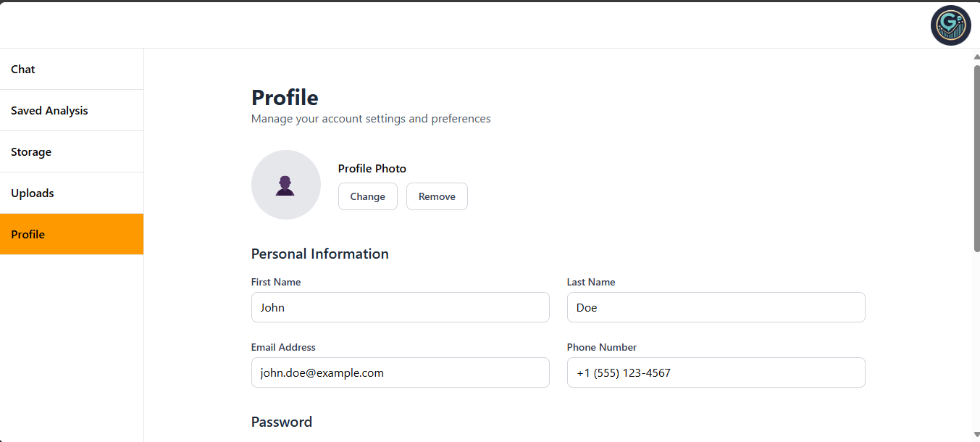Screen dimensions: 980x442
Task: Click the Password section heading
Action: tap(281, 422)
